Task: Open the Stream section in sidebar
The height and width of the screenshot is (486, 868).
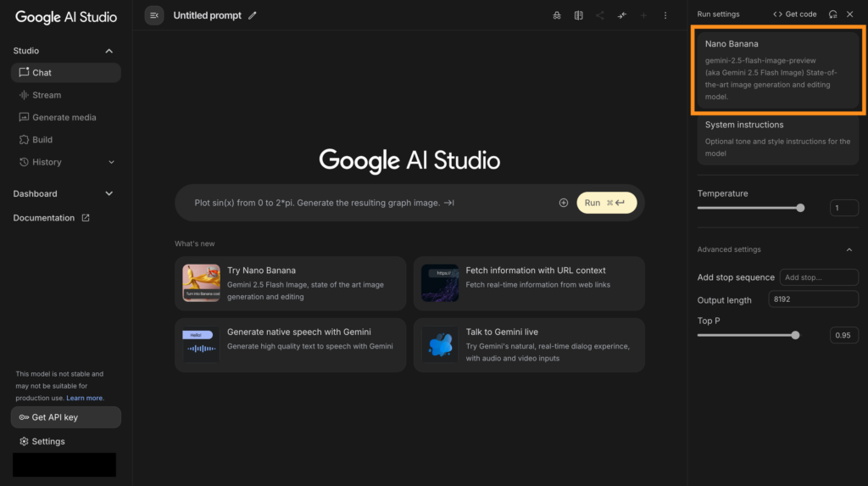Action: click(x=66, y=95)
